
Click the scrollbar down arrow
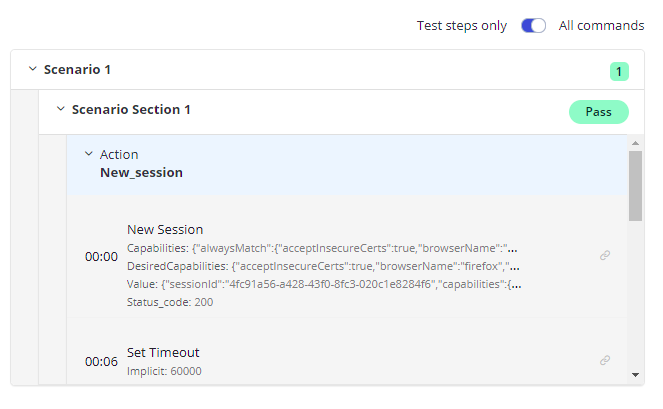point(635,375)
